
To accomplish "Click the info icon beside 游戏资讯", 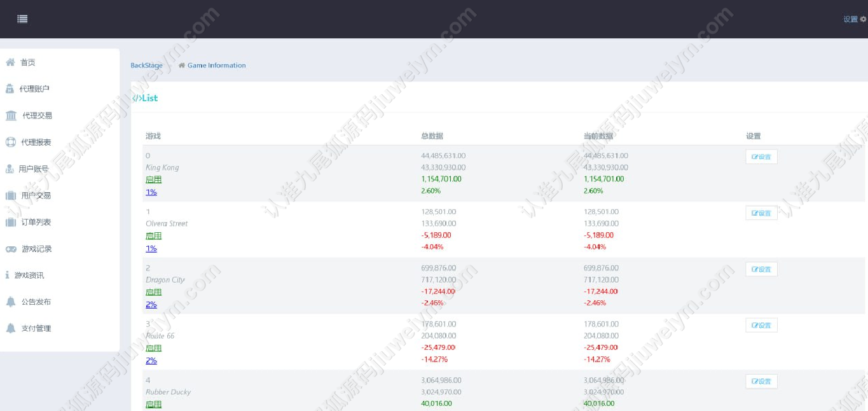I will tap(7, 275).
